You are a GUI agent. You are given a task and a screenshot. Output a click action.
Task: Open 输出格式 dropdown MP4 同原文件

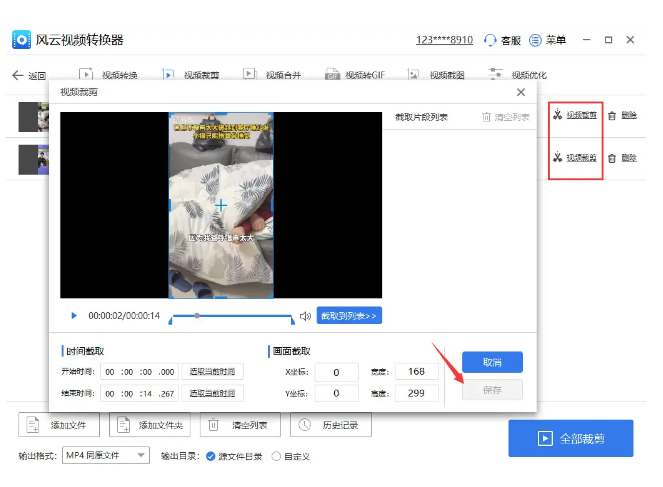(106, 455)
